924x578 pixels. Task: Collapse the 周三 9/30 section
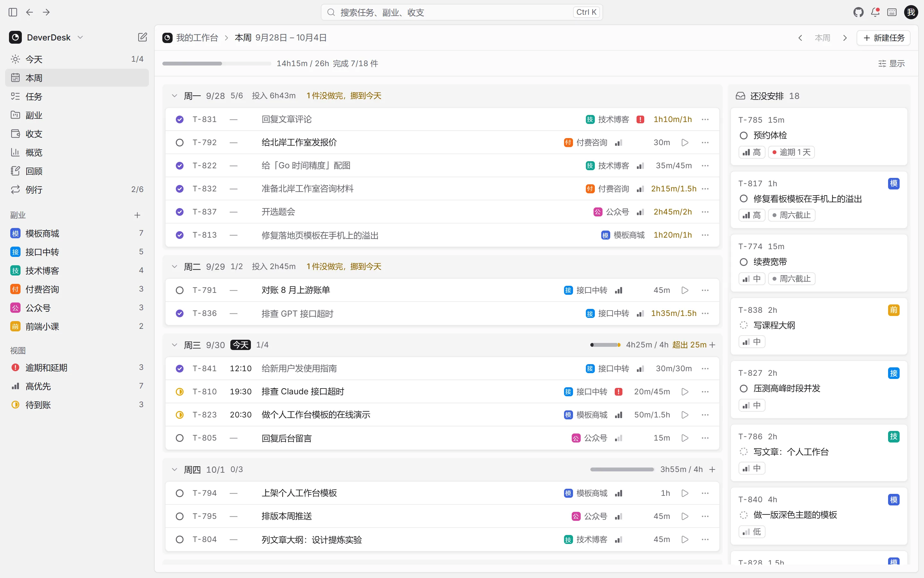(175, 345)
